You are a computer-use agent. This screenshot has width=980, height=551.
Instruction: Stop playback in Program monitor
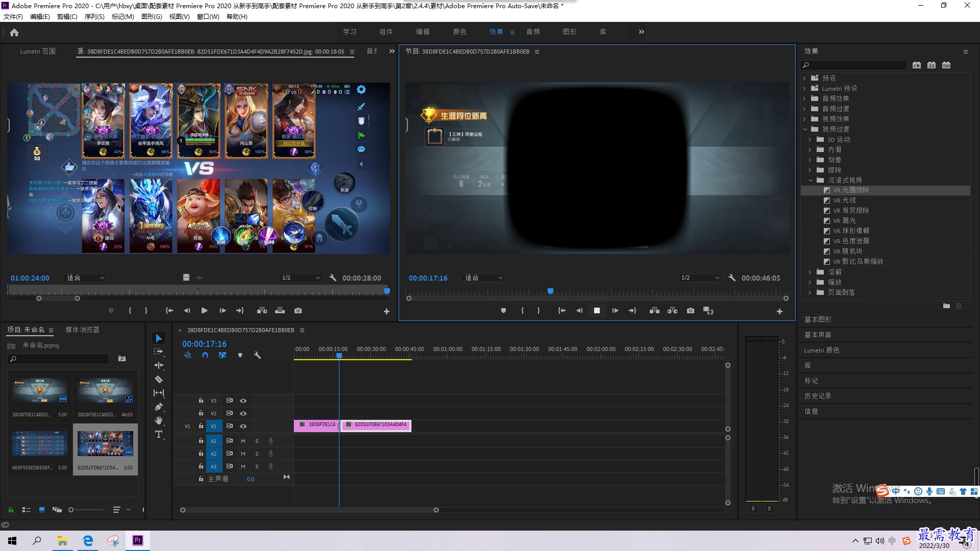click(x=597, y=311)
